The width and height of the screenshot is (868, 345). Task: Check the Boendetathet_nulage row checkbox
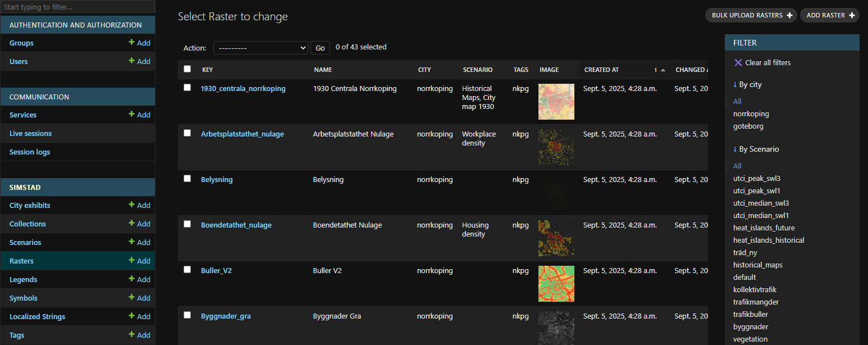[187, 224]
